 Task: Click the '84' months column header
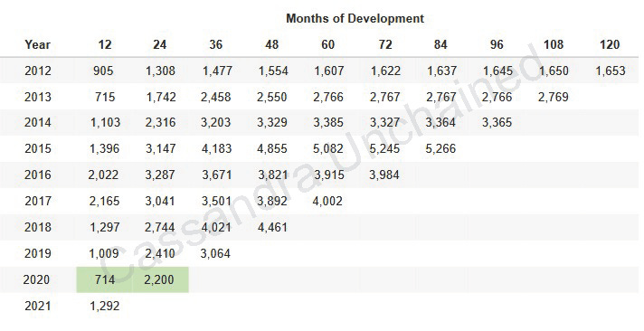pyautogui.click(x=440, y=44)
